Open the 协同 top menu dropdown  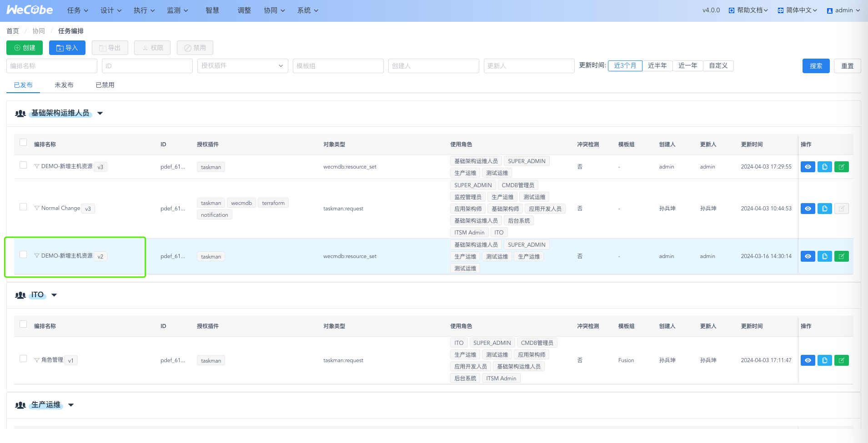click(275, 10)
